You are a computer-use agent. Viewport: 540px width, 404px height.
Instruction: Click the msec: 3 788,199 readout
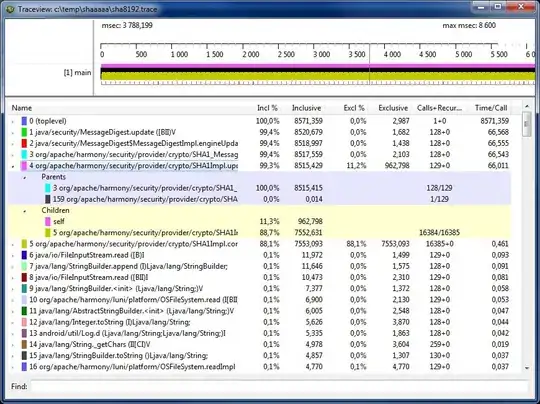pyautogui.click(x=127, y=25)
